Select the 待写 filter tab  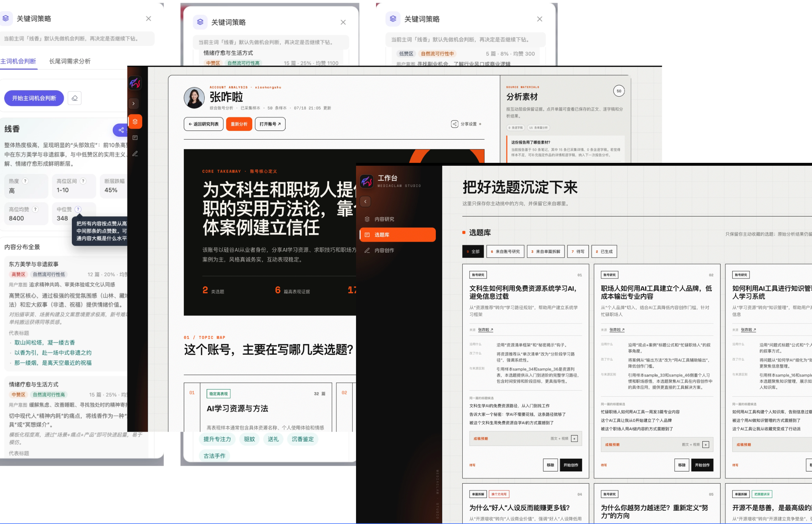click(x=578, y=251)
